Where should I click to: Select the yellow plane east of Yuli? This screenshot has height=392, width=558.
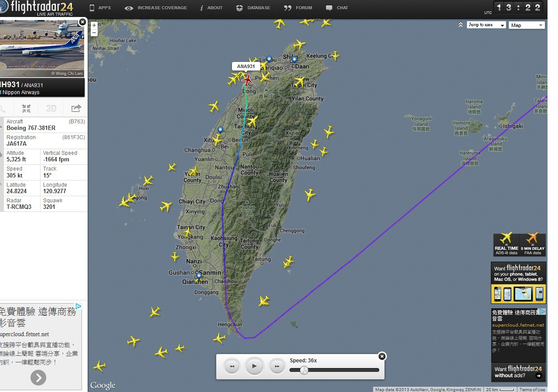(310, 194)
